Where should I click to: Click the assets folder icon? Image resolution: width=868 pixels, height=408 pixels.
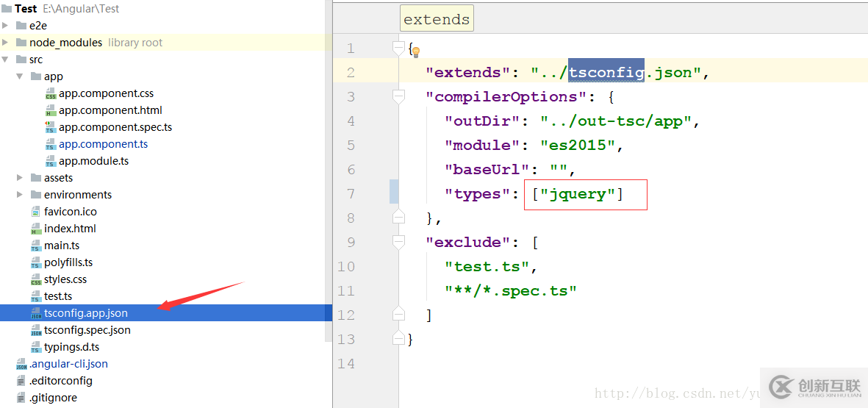[35, 178]
